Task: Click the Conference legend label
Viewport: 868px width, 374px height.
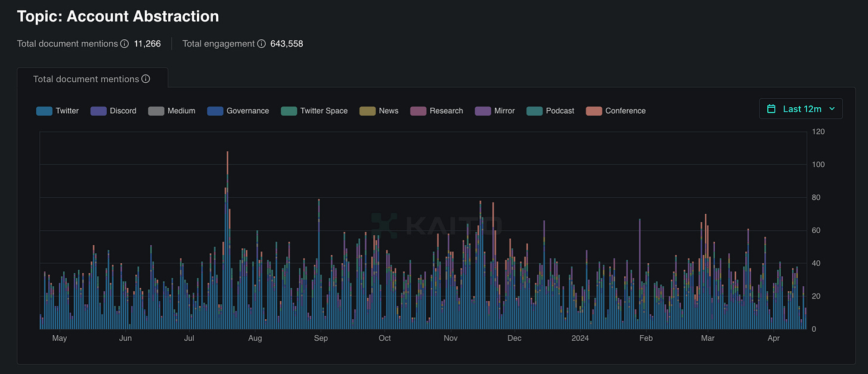Action: (x=625, y=111)
